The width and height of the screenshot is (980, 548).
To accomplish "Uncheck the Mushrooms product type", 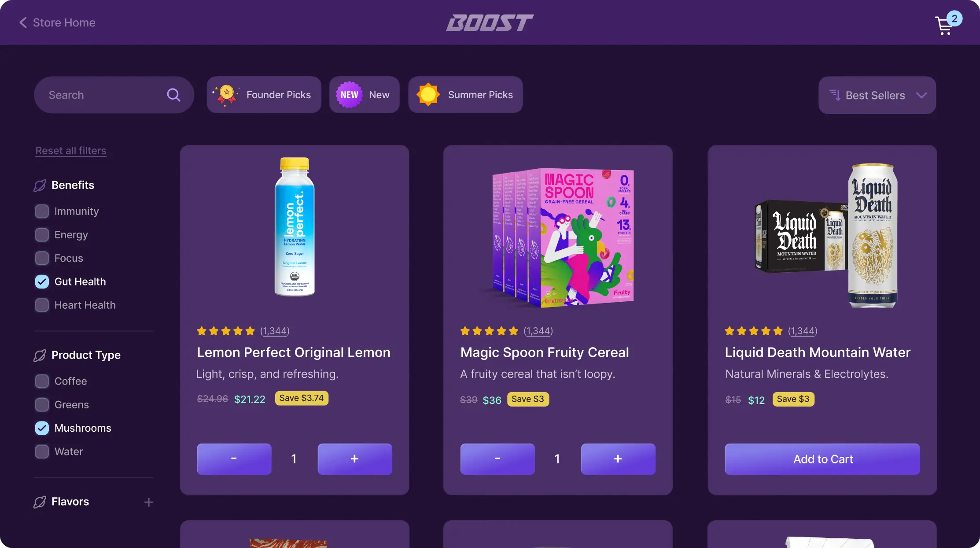I will (x=42, y=428).
